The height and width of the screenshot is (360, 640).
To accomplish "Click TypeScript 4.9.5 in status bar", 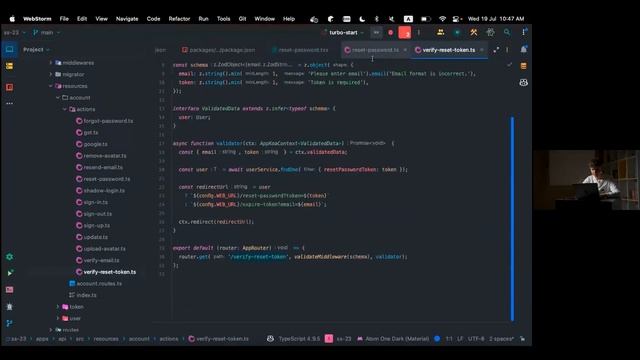I will pyautogui.click(x=300, y=339).
